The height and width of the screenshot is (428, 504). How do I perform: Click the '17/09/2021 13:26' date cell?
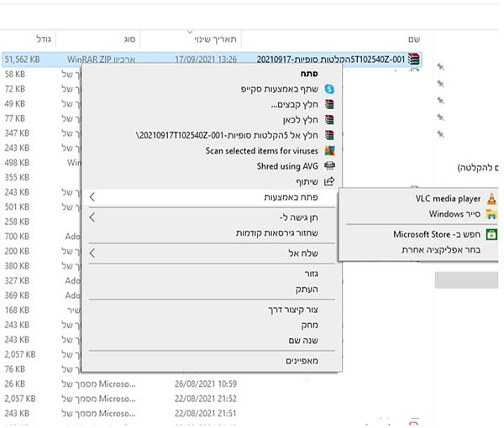coord(206,60)
